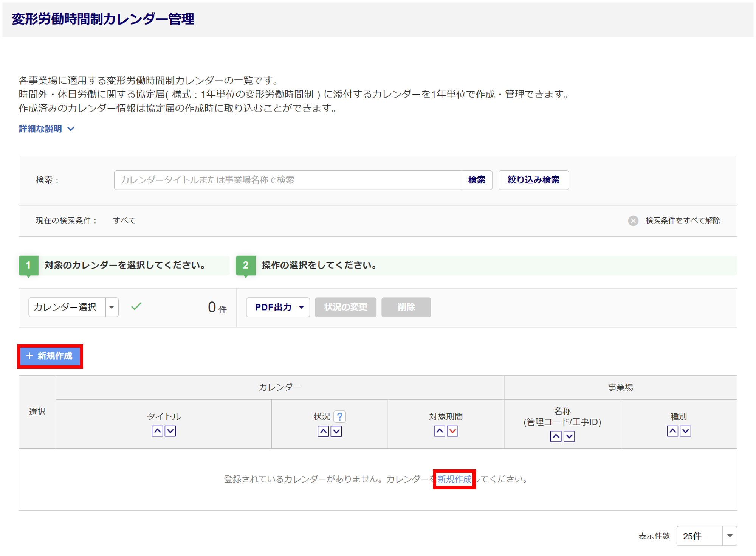The image size is (756, 556).
Task: Sort 種別 column descending arrow
Action: coord(686,431)
